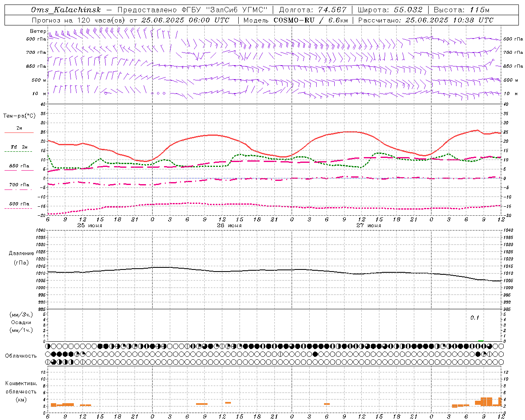The height and width of the screenshot is (420, 525).
Task: Click the 700 гПа temperature legend dash-dot line
Action: pyautogui.click(x=18, y=189)
